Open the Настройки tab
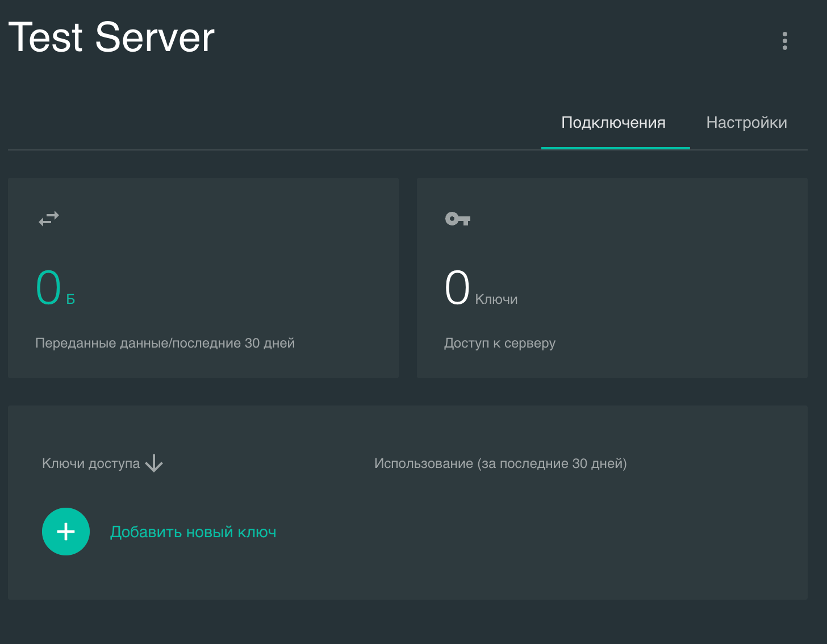The width and height of the screenshot is (827, 644). (x=746, y=123)
